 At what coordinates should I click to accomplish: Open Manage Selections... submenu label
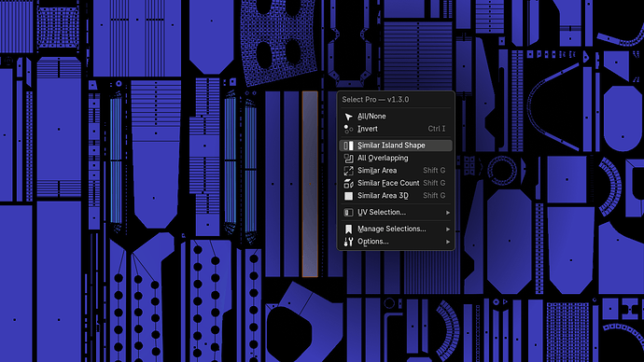[391, 229]
